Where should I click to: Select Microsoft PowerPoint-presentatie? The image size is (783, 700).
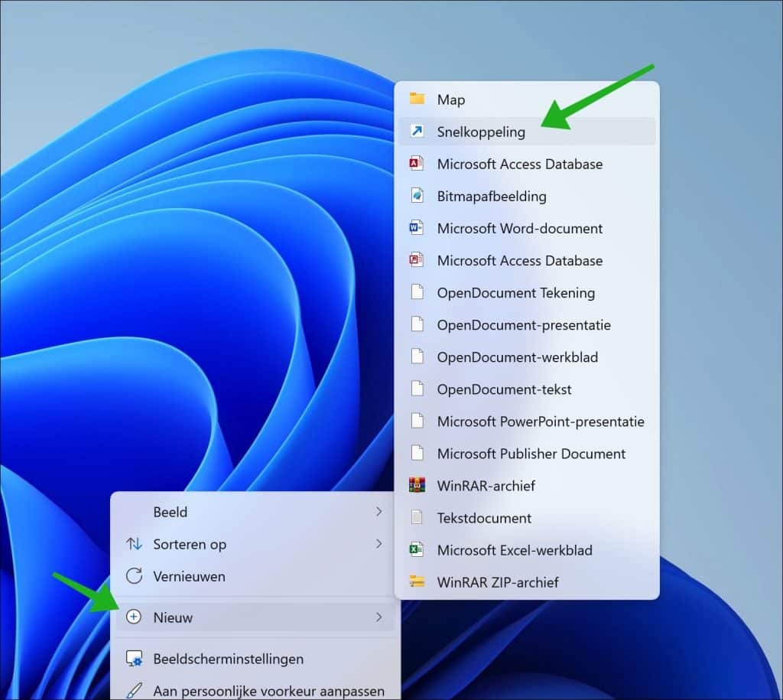pos(527,422)
